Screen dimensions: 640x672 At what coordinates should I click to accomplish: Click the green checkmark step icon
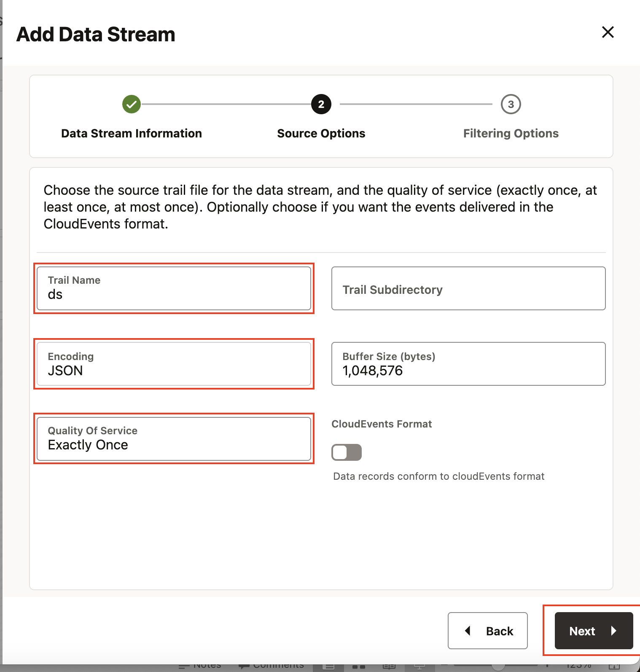(x=132, y=104)
